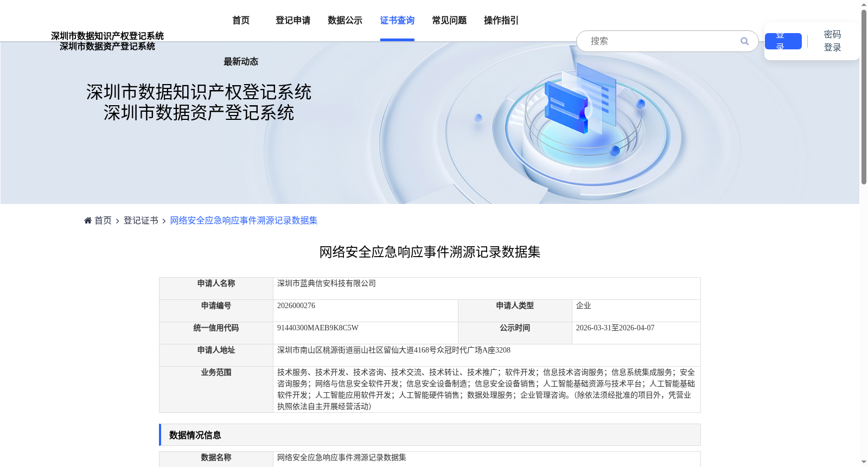
Task: Focus the 搜索 input field
Action: [662, 41]
